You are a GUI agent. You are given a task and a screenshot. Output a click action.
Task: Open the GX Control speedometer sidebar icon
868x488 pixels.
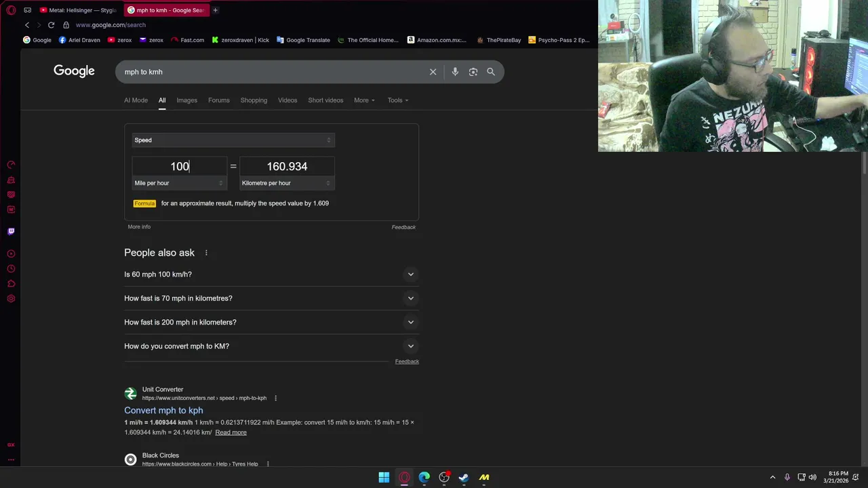(x=11, y=165)
